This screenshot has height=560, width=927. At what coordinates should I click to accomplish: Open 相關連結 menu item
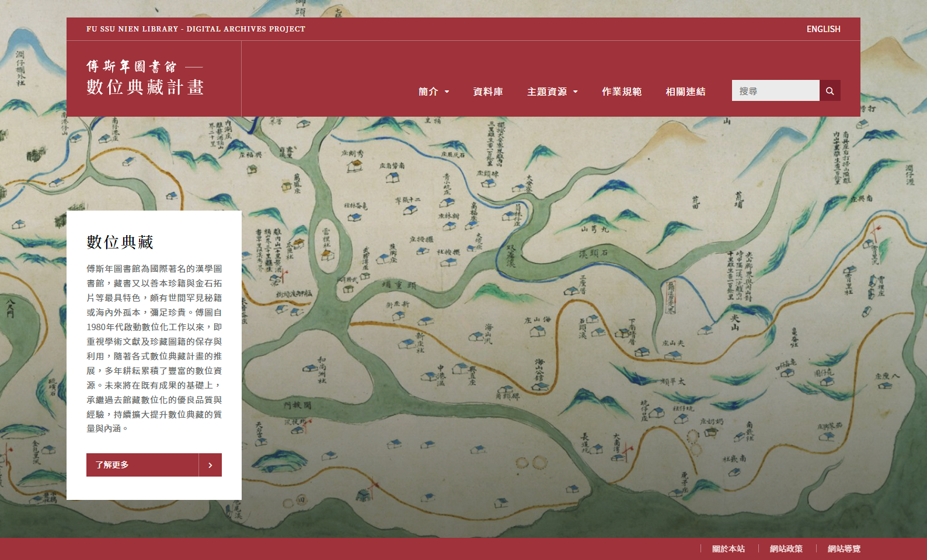coord(685,92)
